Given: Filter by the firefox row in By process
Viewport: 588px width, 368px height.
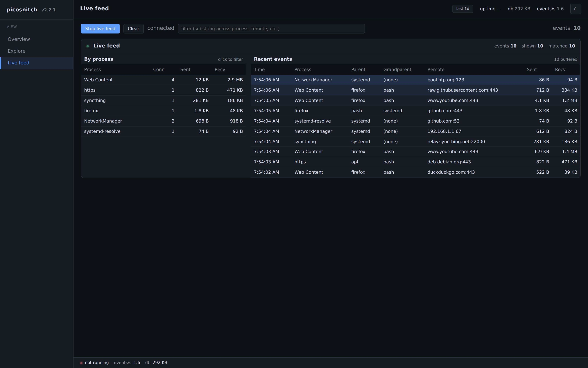Looking at the screenshot, I should point(163,111).
